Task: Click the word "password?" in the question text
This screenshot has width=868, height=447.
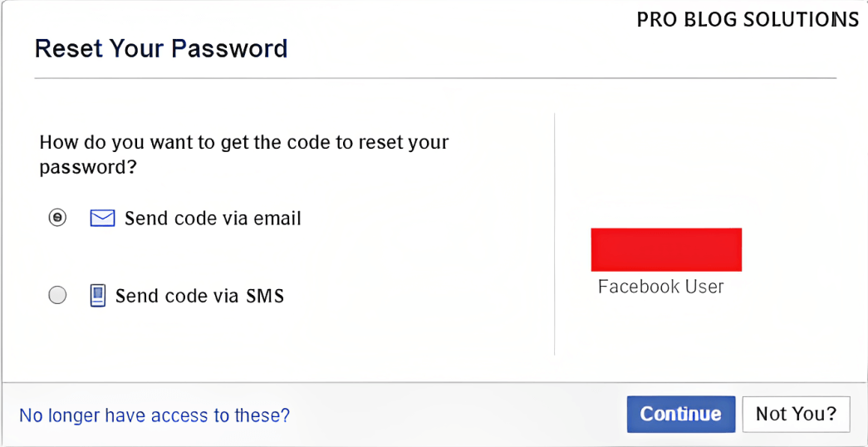Action: [88, 169]
